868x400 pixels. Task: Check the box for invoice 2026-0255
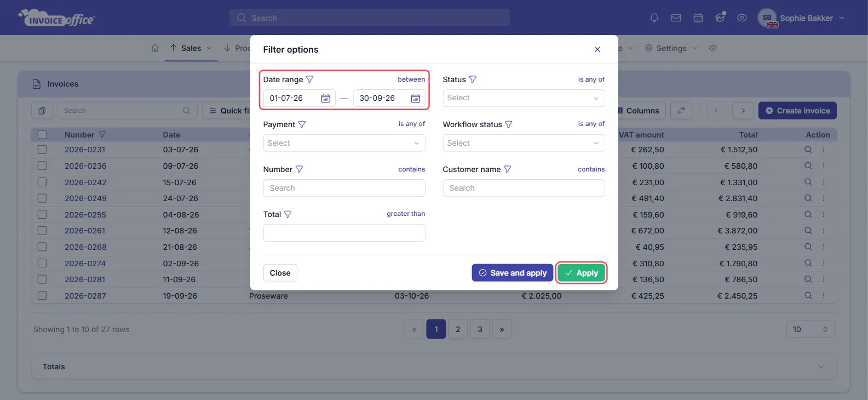(x=42, y=215)
